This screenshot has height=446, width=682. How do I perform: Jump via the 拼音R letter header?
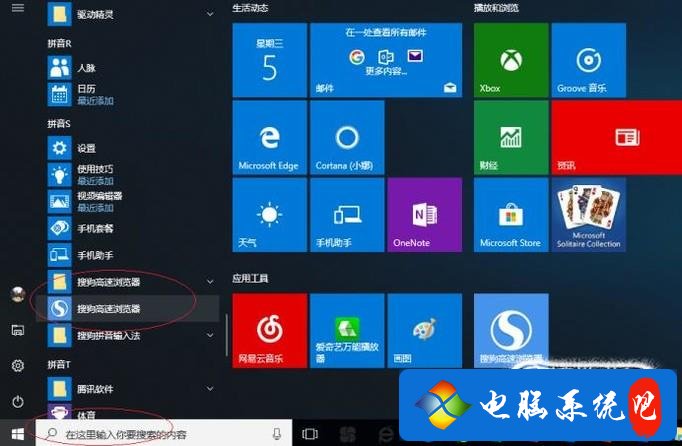[x=60, y=43]
